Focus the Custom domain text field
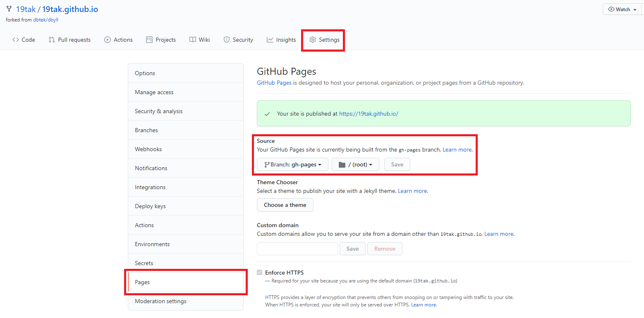This screenshot has width=644, height=318. [x=297, y=249]
